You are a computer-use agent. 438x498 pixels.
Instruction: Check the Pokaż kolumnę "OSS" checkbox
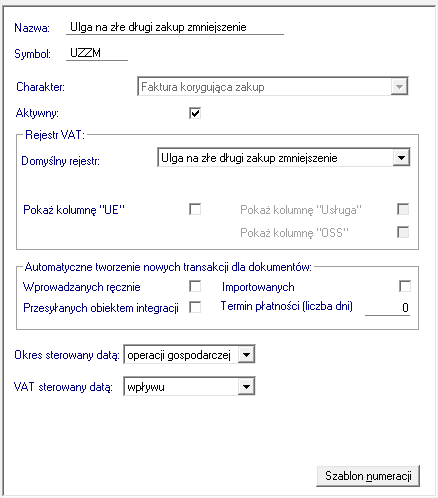coord(403,232)
